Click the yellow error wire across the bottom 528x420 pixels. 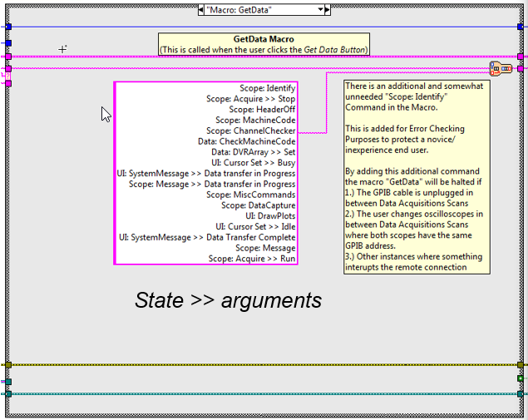tap(249, 365)
